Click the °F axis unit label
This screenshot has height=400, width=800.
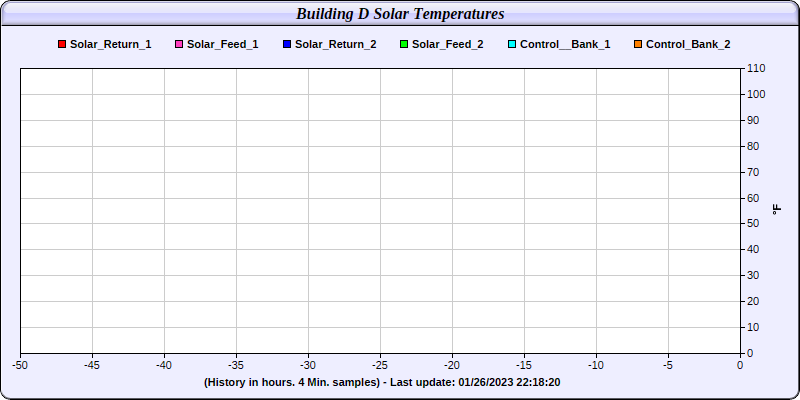pyautogui.click(x=777, y=209)
